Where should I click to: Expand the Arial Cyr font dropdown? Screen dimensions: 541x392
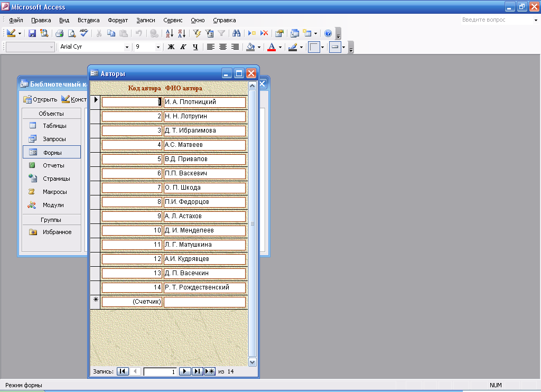(127, 47)
